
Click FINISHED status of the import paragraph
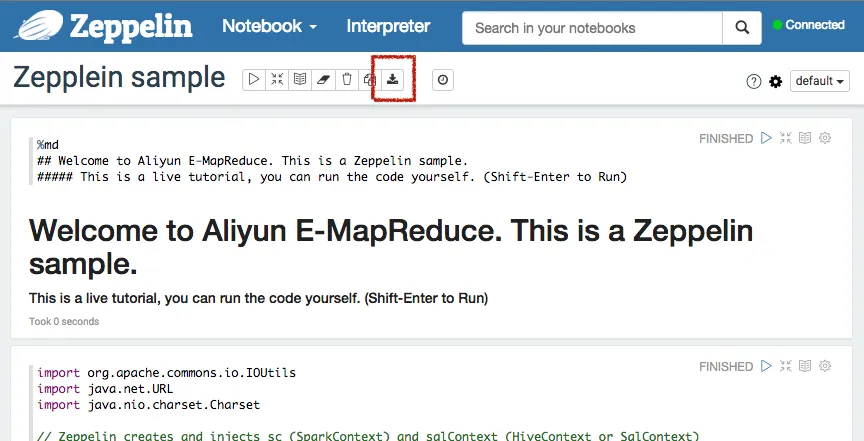coord(726,366)
